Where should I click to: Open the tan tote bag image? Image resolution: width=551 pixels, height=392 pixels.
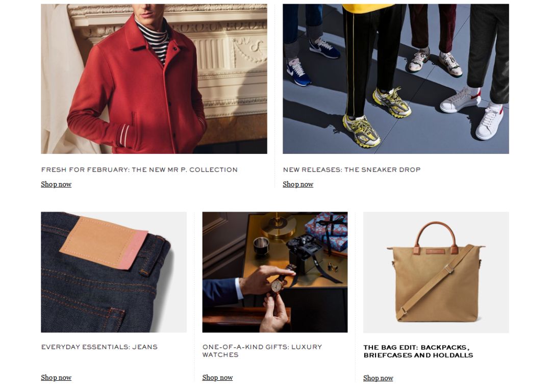pos(436,272)
